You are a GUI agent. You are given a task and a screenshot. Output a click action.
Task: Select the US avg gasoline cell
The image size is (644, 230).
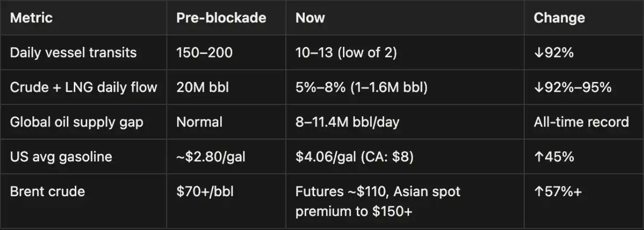pyautogui.click(x=61, y=157)
